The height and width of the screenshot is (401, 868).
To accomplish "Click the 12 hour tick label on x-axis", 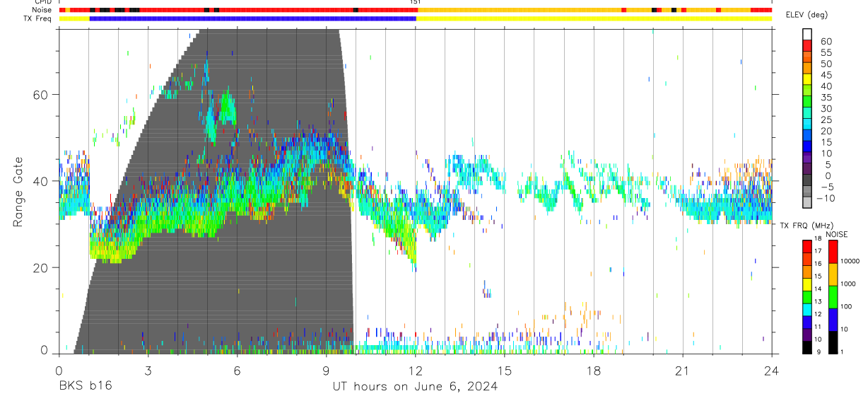I will point(416,371).
